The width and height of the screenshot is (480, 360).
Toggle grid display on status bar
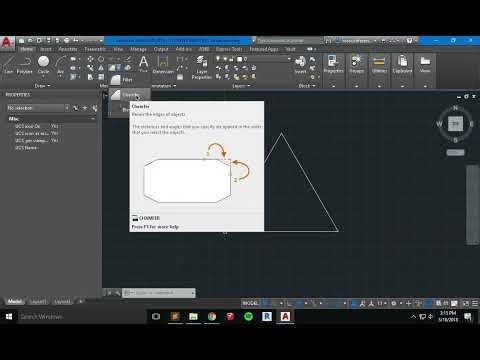266,303
